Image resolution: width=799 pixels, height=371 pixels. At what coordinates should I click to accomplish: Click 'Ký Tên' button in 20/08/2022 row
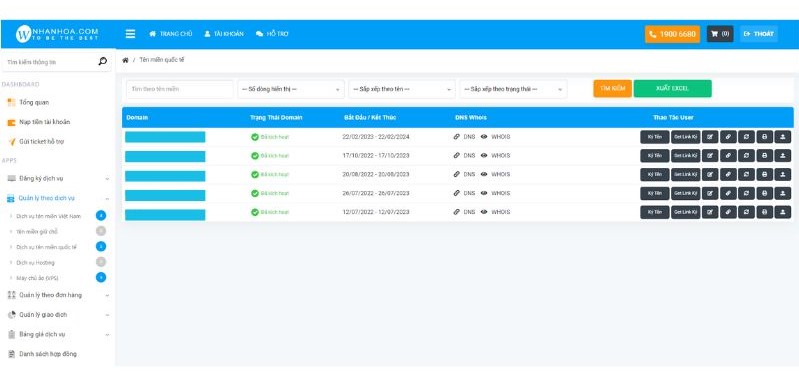pos(655,174)
